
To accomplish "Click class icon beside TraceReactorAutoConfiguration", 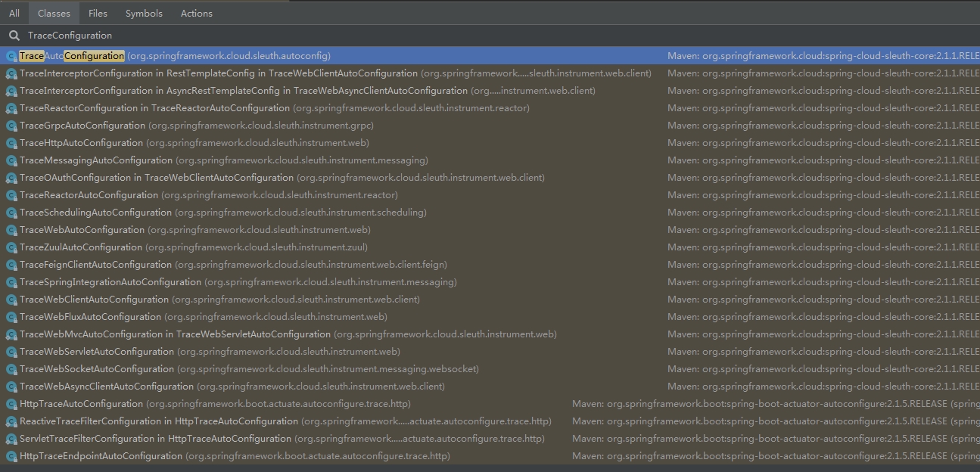I will (11, 195).
